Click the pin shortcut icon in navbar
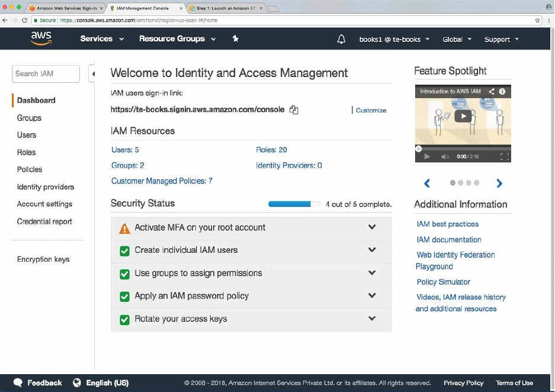Image resolution: width=555 pixels, height=392 pixels. coord(235,39)
